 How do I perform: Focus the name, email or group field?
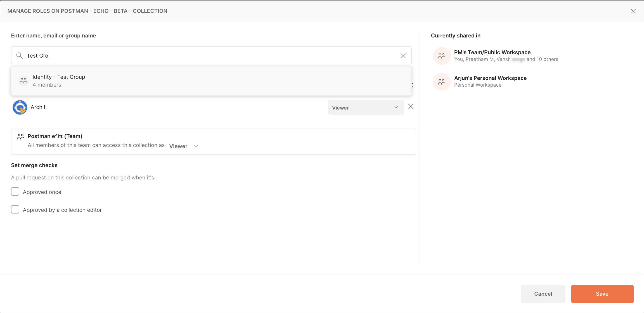coord(211,55)
